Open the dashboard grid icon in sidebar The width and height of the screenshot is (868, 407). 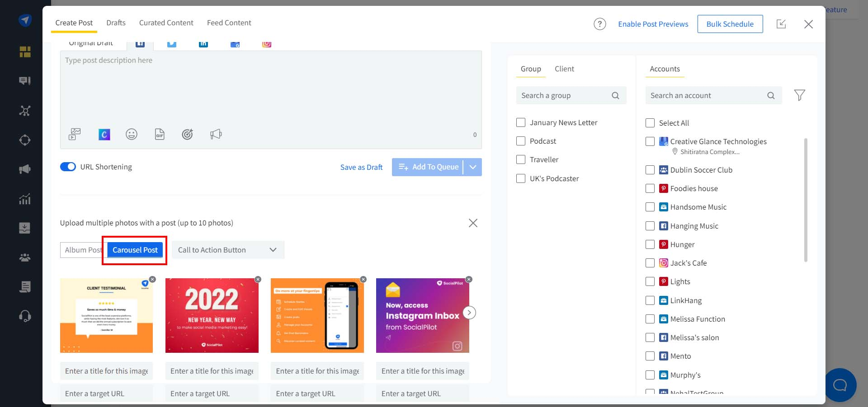point(25,52)
